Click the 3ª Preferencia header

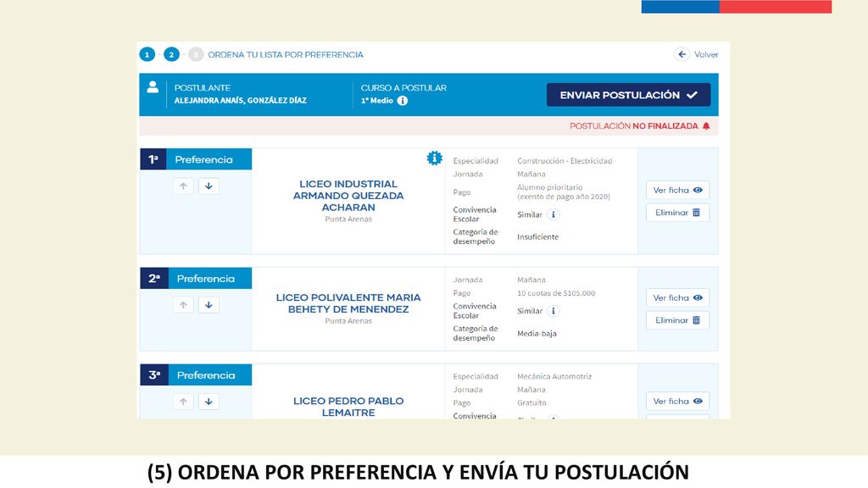(196, 375)
